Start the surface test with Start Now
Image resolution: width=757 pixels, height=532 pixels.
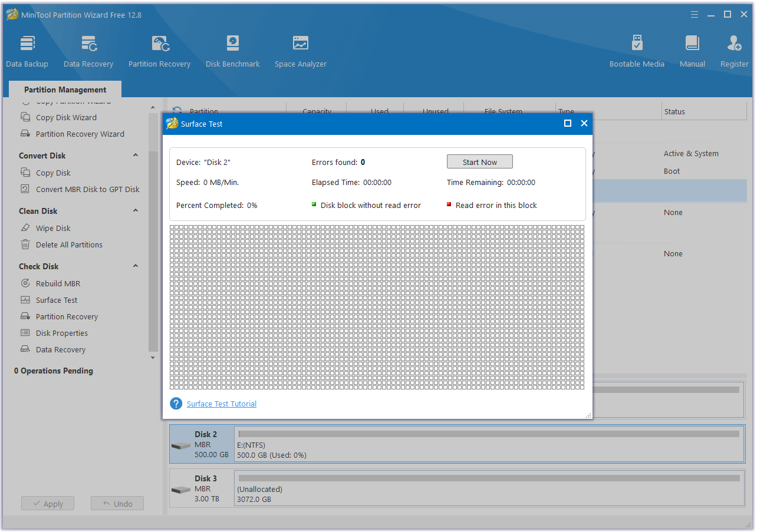click(480, 162)
